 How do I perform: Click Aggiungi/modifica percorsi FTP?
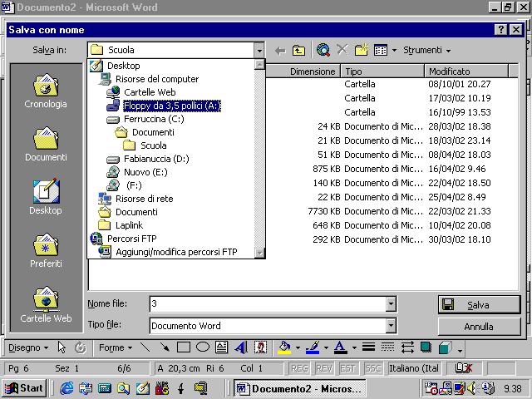pyautogui.click(x=176, y=252)
